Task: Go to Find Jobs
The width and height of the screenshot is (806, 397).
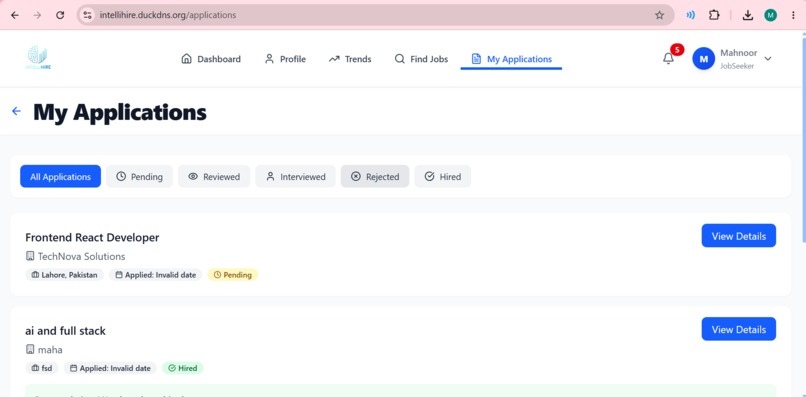Action: [421, 59]
